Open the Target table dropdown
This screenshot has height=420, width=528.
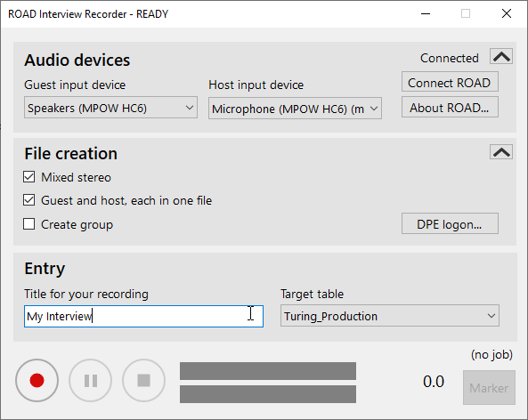coord(390,316)
